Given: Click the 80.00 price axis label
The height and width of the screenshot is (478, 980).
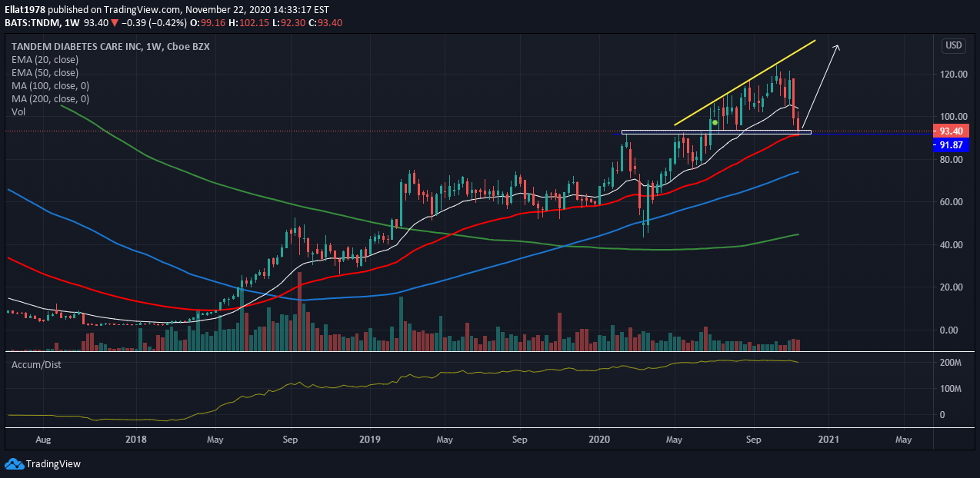Looking at the screenshot, I should [952, 160].
